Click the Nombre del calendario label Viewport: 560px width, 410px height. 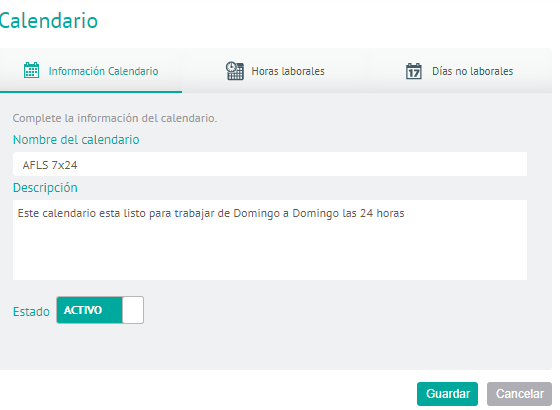(76, 140)
